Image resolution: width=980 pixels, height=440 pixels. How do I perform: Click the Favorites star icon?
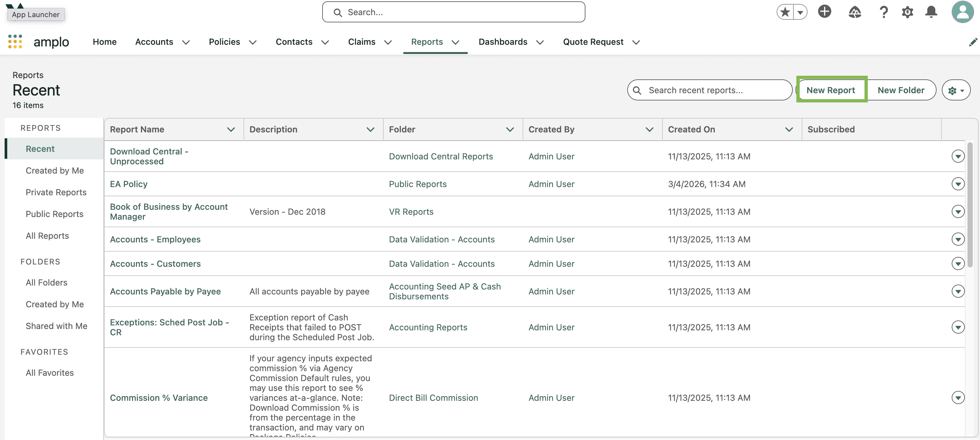pyautogui.click(x=785, y=12)
